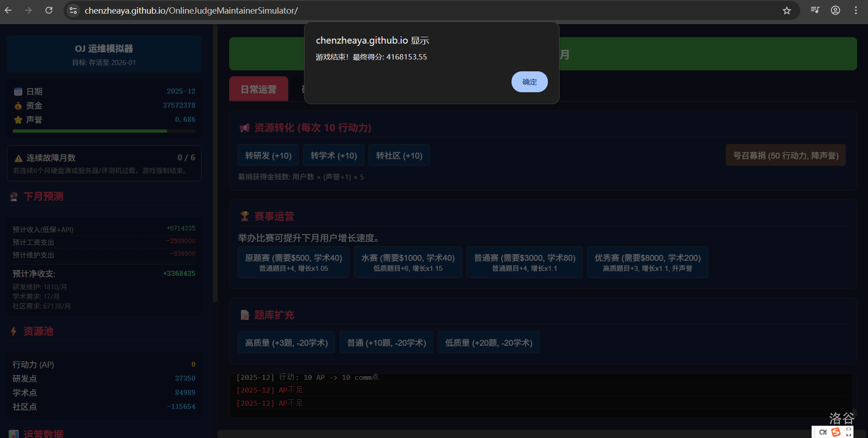Open the browser three-dot menu
Image resolution: width=868 pixels, height=438 pixels.
click(x=856, y=10)
